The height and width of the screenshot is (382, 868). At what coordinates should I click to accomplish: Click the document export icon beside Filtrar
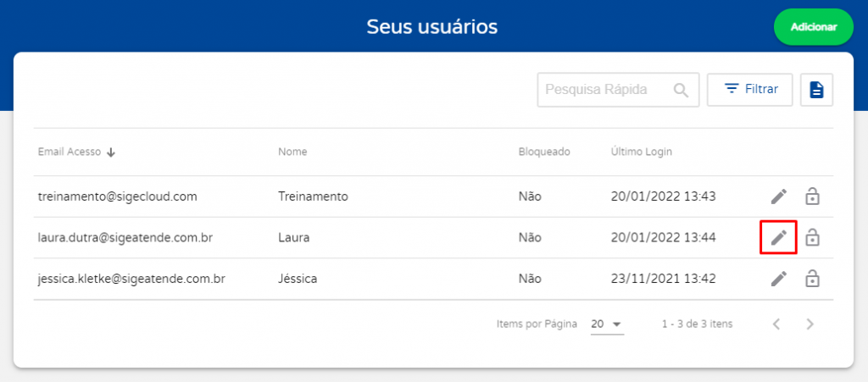coord(816,90)
